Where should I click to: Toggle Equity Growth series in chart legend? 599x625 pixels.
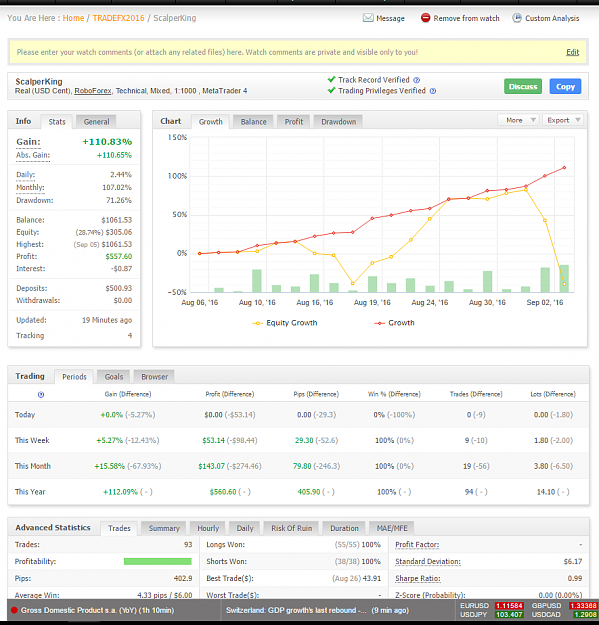pos(285,323)
